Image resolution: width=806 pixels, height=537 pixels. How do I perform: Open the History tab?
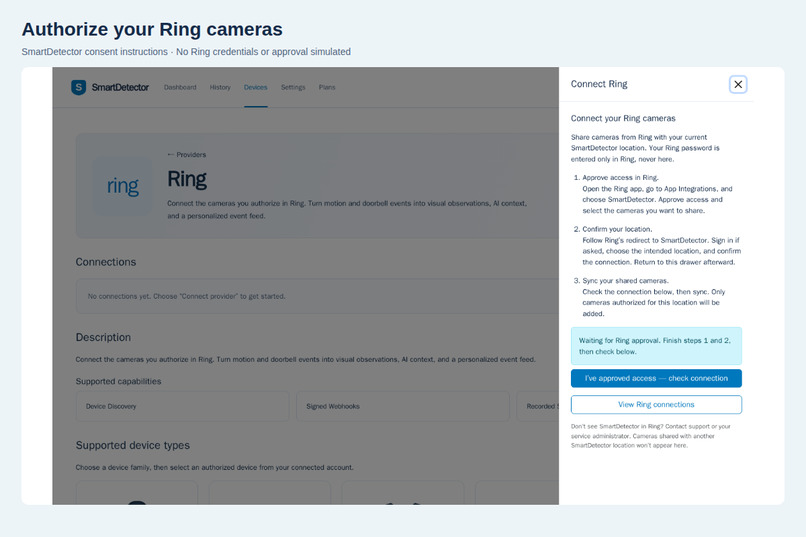click(220, 87)
